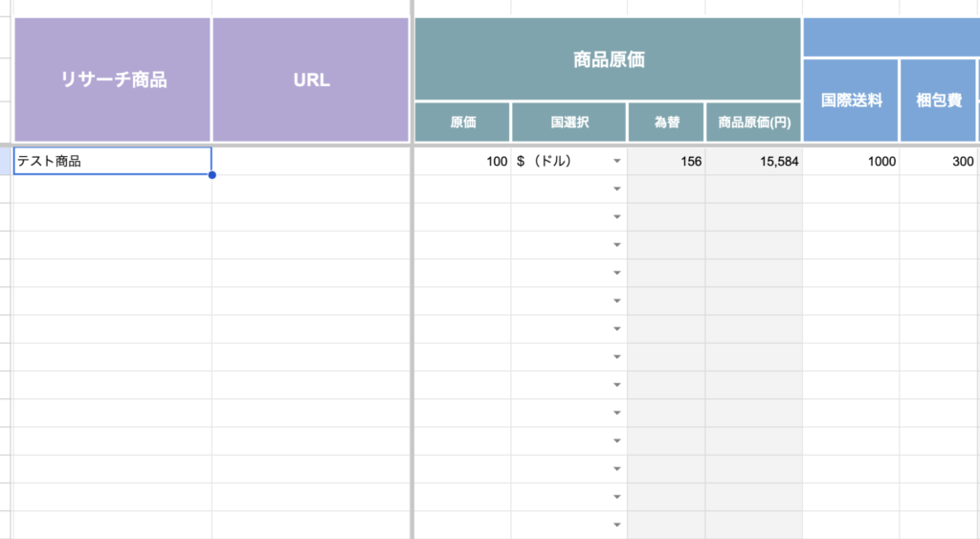This screenshot has width=980, height=539.
Task: Click the 国選択 sub-header cell
Action: [568, 123]
